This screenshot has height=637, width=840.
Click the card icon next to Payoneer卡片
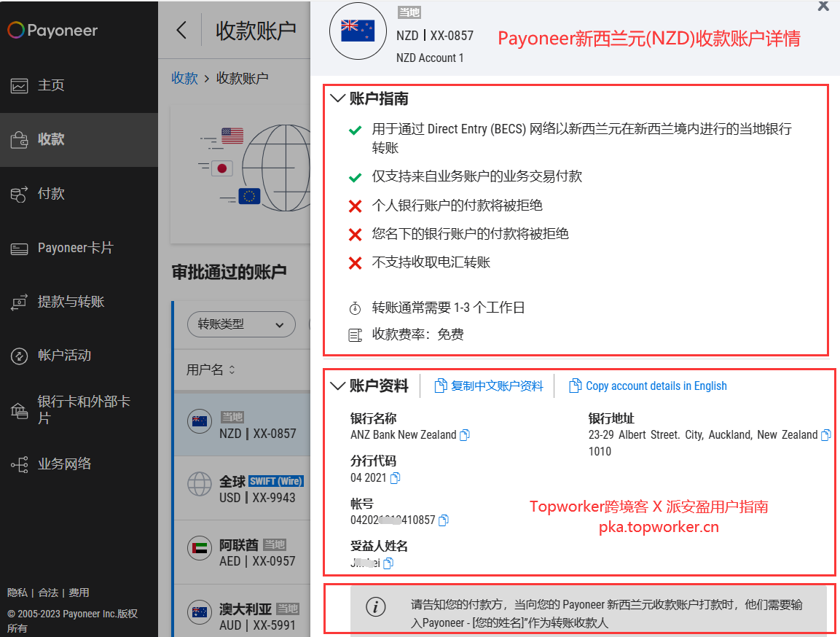19,249
